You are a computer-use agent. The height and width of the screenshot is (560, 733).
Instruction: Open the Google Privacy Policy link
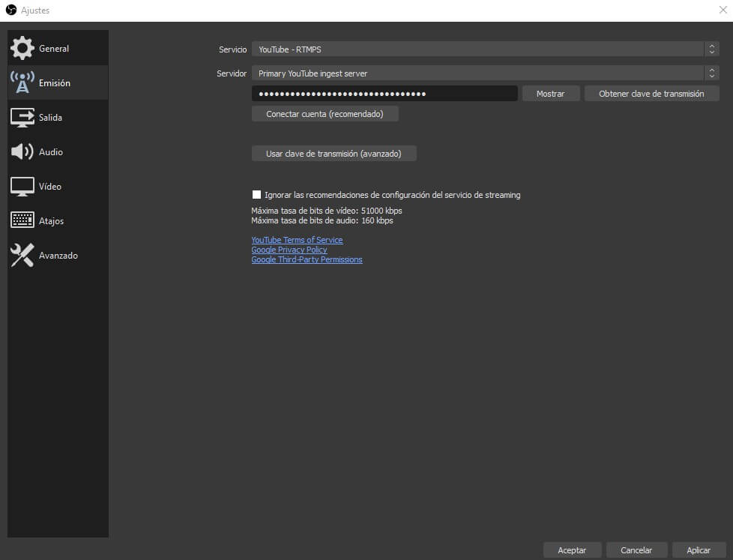coord(289,250)
